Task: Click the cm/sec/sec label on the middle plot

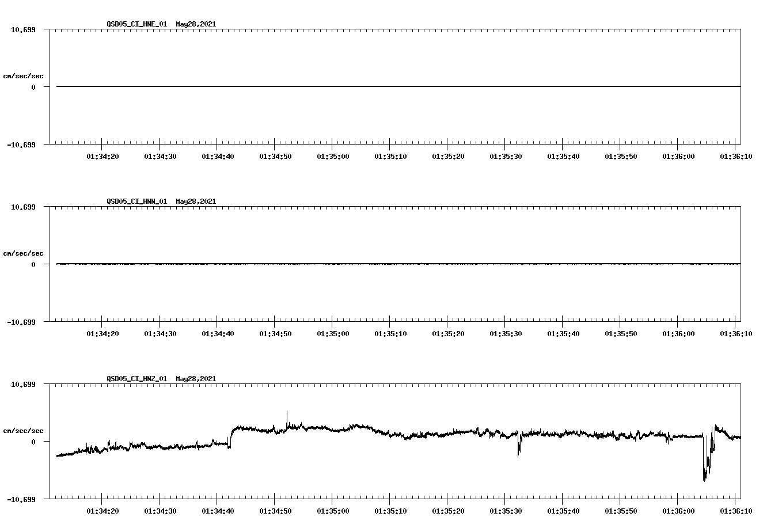Action: tap(24, 253)
